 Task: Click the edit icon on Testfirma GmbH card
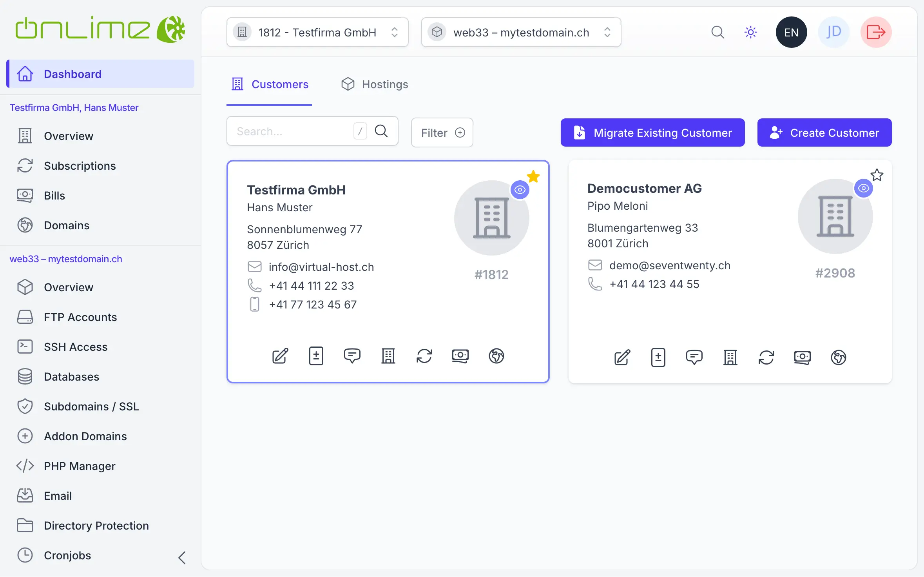(x=280, y=356)
